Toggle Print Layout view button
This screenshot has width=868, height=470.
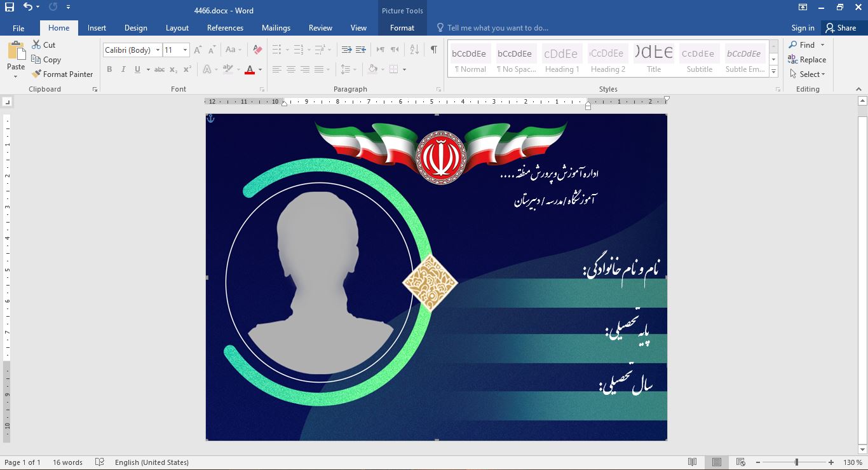[717, 462]
